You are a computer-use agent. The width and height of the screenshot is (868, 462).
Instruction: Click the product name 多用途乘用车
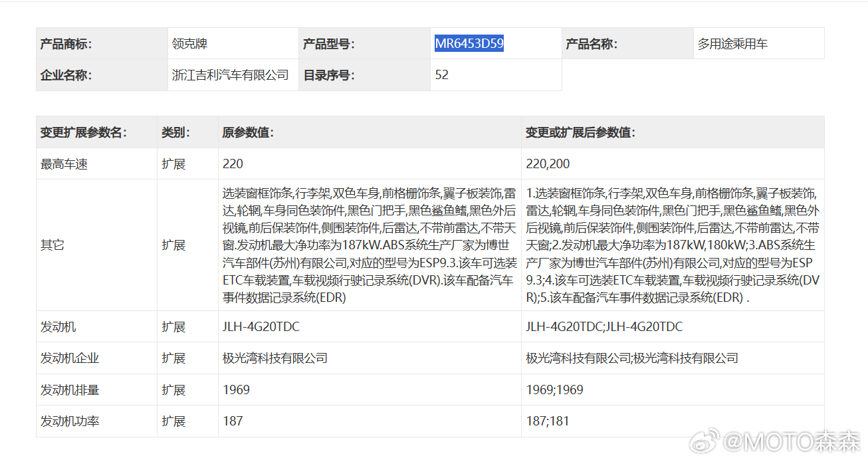732,44
